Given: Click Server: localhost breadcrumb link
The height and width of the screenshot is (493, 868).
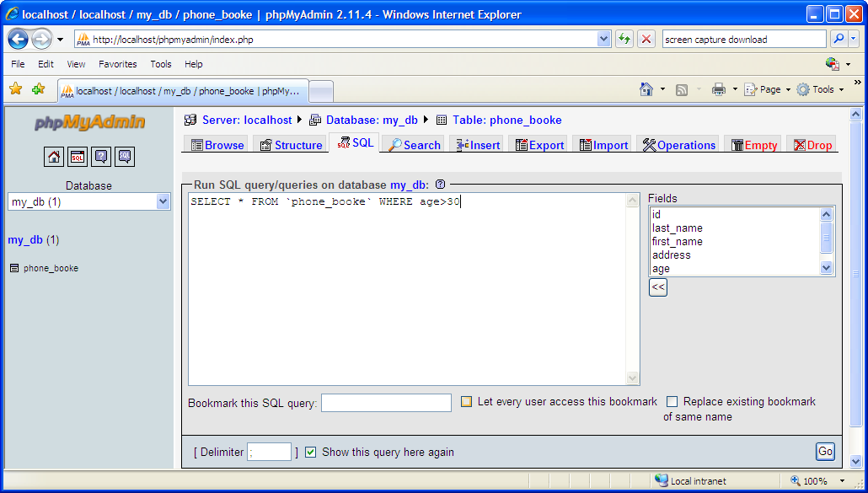Looking at the screenshot, I should click(x=247, y=120).
